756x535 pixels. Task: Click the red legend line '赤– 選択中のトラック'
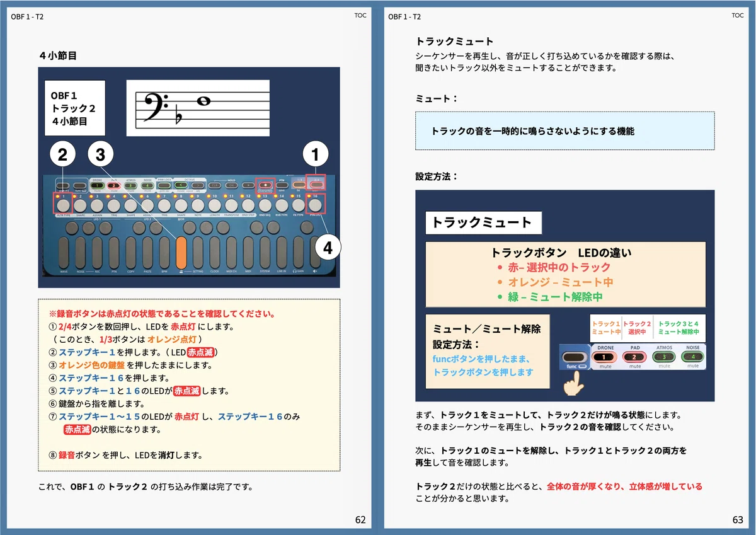[559, 267]
